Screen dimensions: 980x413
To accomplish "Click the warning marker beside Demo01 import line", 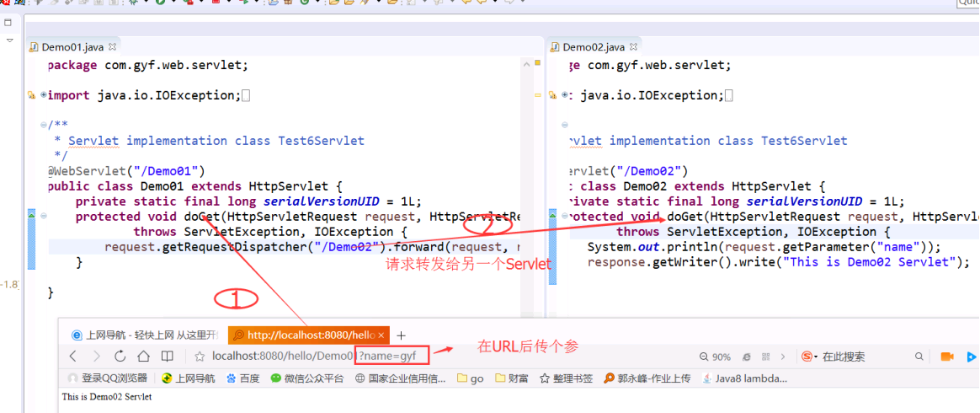I will pos(31,95).
